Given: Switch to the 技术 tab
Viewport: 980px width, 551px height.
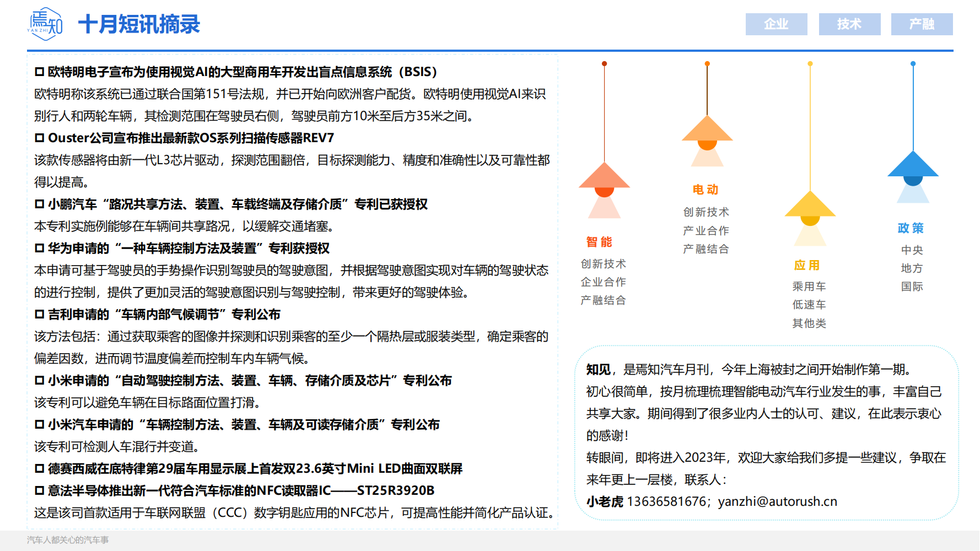Looking at the screenshot, I should 849,24.
